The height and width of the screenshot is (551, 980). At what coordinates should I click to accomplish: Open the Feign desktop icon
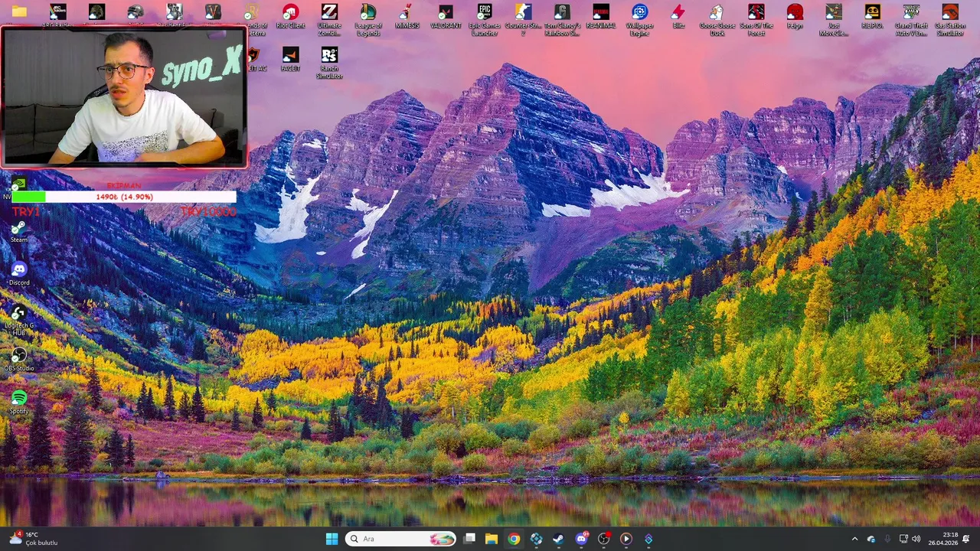(795, 17)
